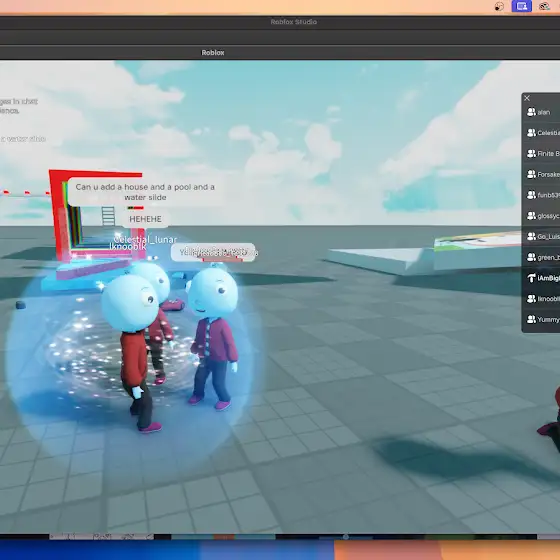Click the round menu bar icon left of screen sharing
This screenshot has height=560, width=560.
[499, 6]
